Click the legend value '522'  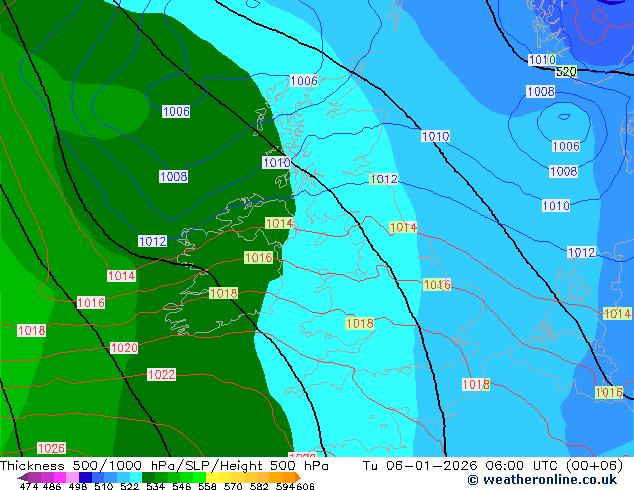coord(129,486)
